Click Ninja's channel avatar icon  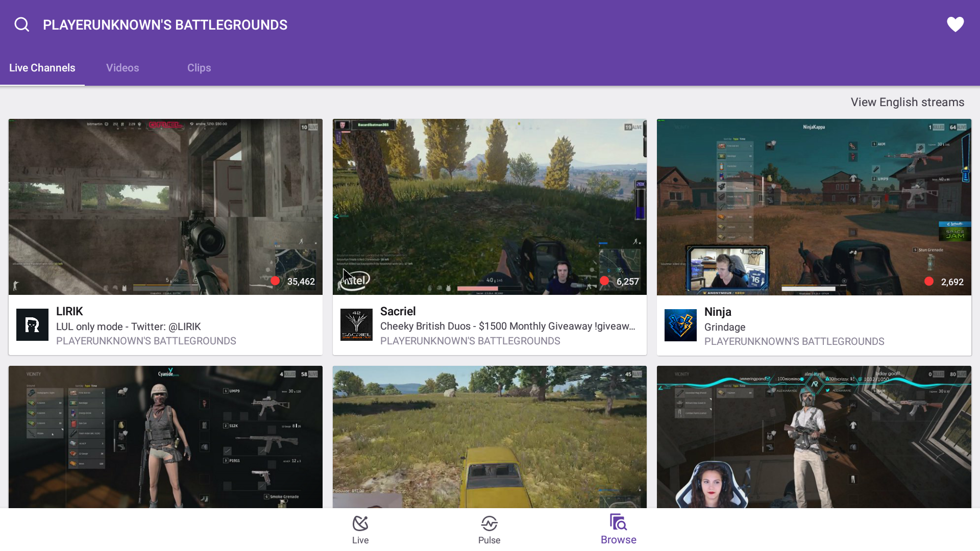click(x=680, y=325)
